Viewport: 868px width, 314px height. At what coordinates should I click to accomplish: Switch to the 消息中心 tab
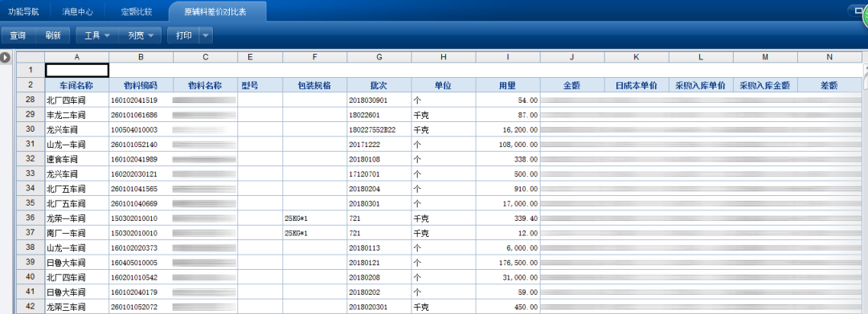tap(77, 11)
